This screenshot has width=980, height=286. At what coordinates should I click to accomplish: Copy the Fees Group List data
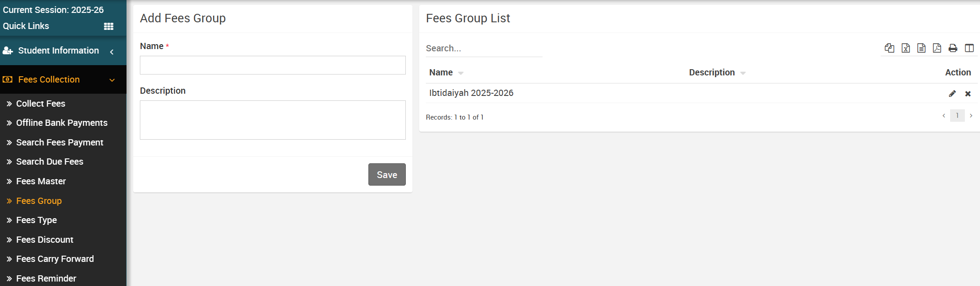[890, 48]
